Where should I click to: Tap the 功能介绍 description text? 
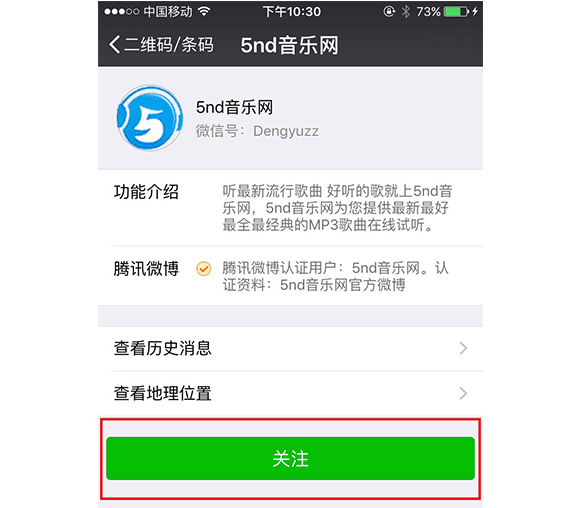(x=337, y=208)
